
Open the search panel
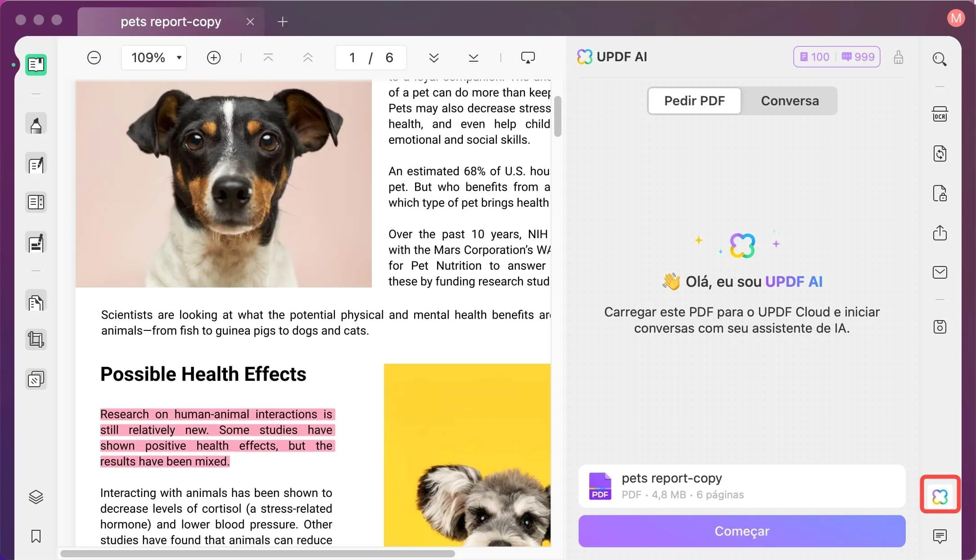(940, 59)
